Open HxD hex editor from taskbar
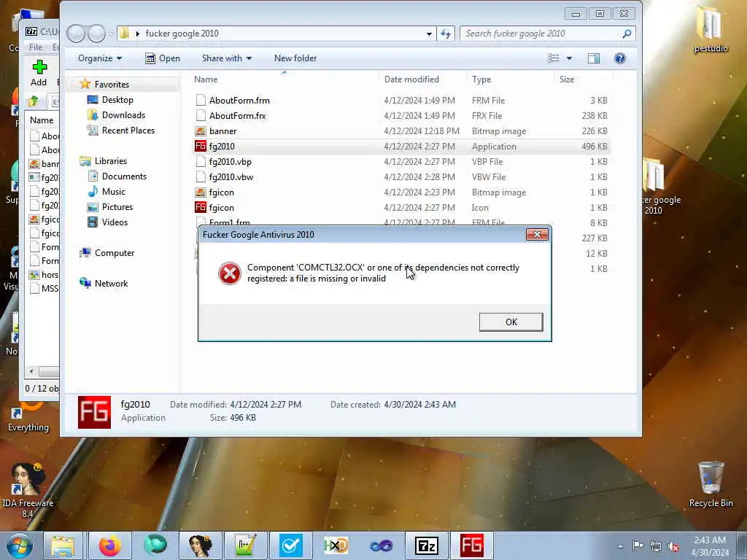 tap(336, 545)
